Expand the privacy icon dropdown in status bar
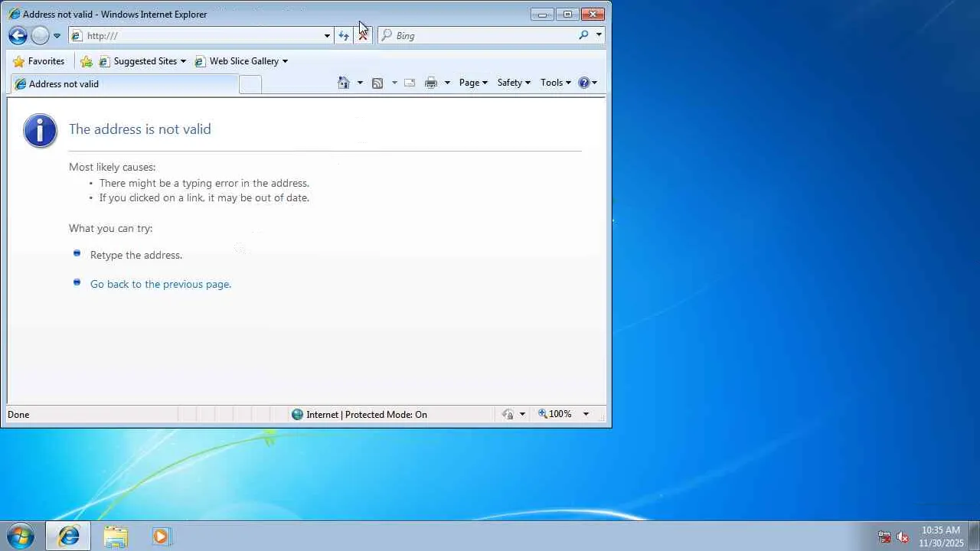 (522, 414)
